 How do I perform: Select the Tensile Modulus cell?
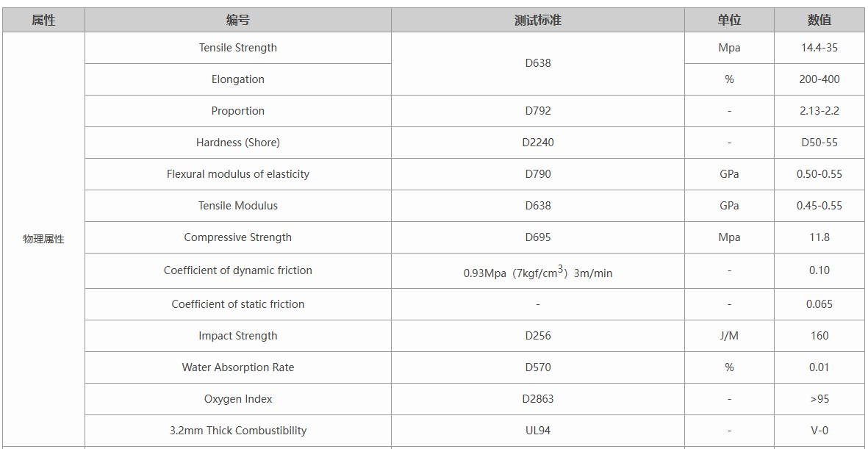237,206
